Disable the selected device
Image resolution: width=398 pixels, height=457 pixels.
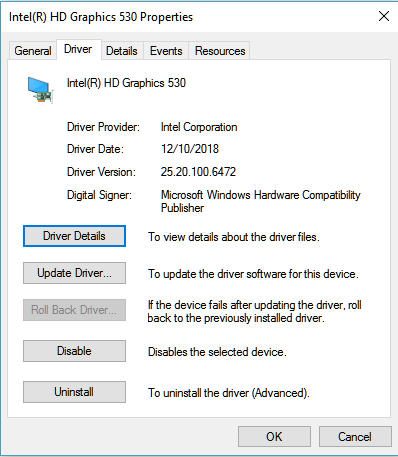point(74,351)
